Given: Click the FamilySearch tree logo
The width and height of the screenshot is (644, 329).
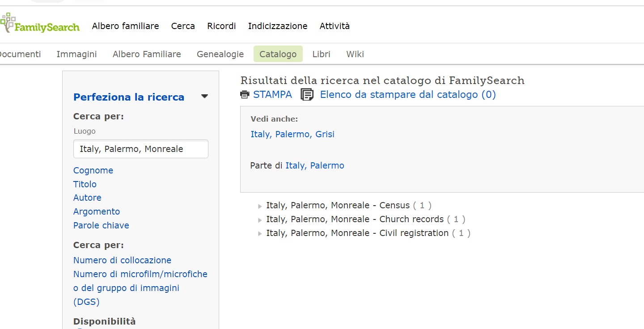Looking at the screenshot, I should pos(40,23).
